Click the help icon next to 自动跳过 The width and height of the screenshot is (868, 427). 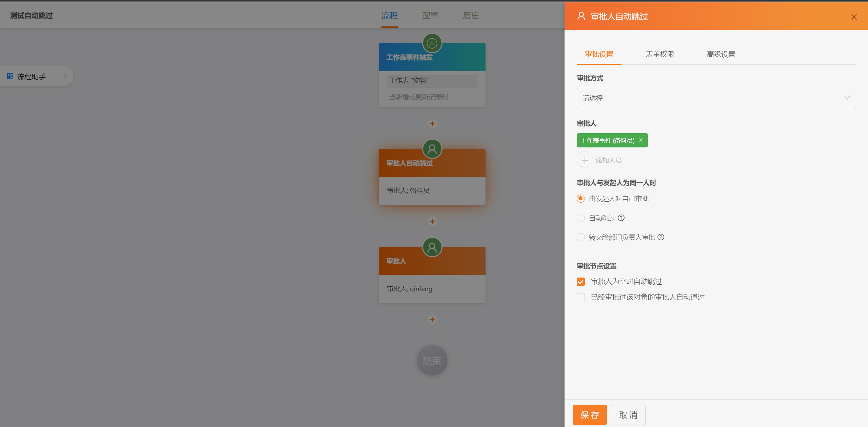[x=621, y=218]
